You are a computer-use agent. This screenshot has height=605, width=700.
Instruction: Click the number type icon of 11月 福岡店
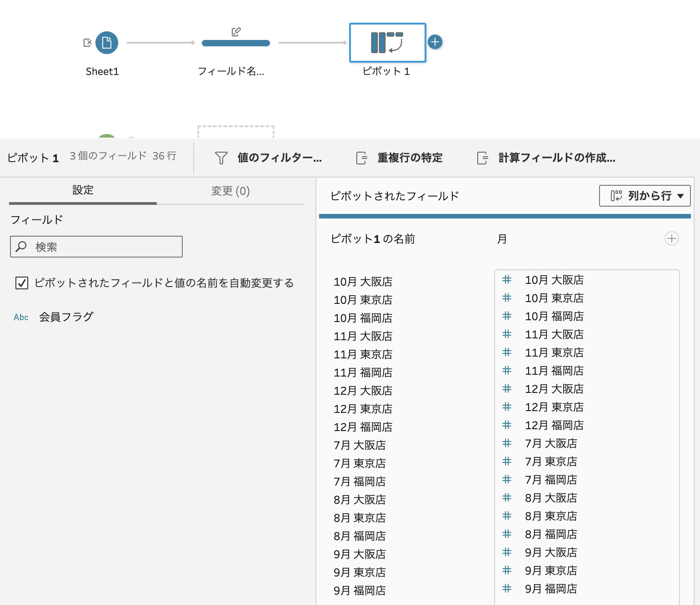tap(507, 371)
